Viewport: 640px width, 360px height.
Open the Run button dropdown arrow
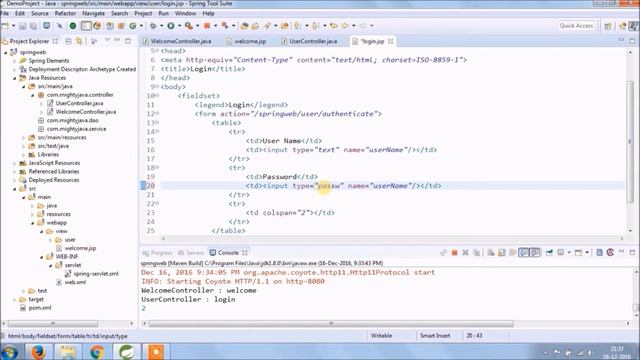click(x=179, y=26)
